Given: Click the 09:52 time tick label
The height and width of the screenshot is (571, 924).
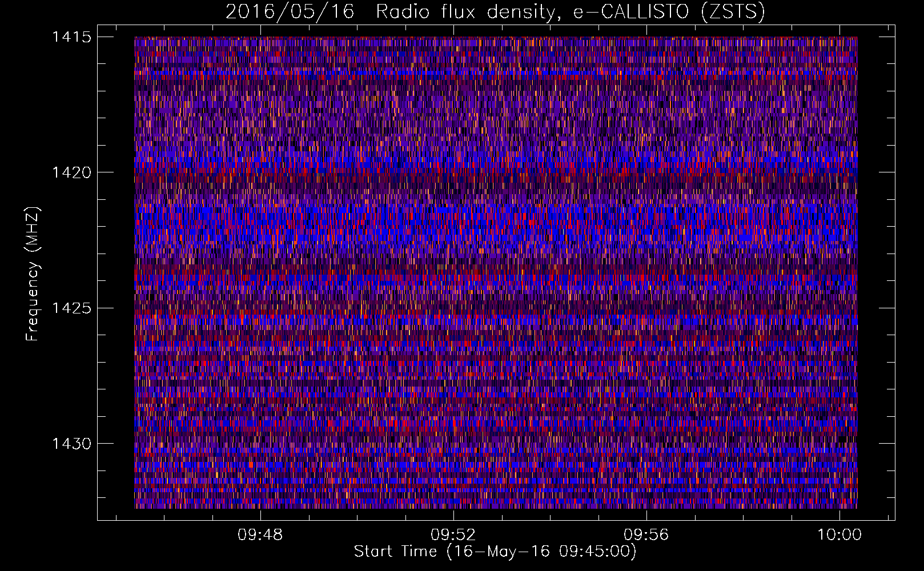Looking at the screenshot, I should (x=453, y=535).
